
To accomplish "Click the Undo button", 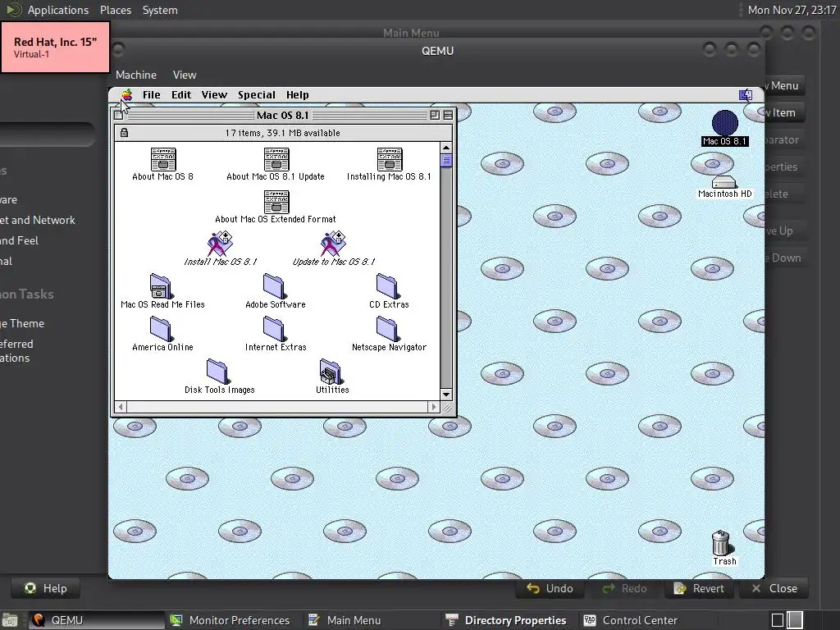I will coord(550,588).
